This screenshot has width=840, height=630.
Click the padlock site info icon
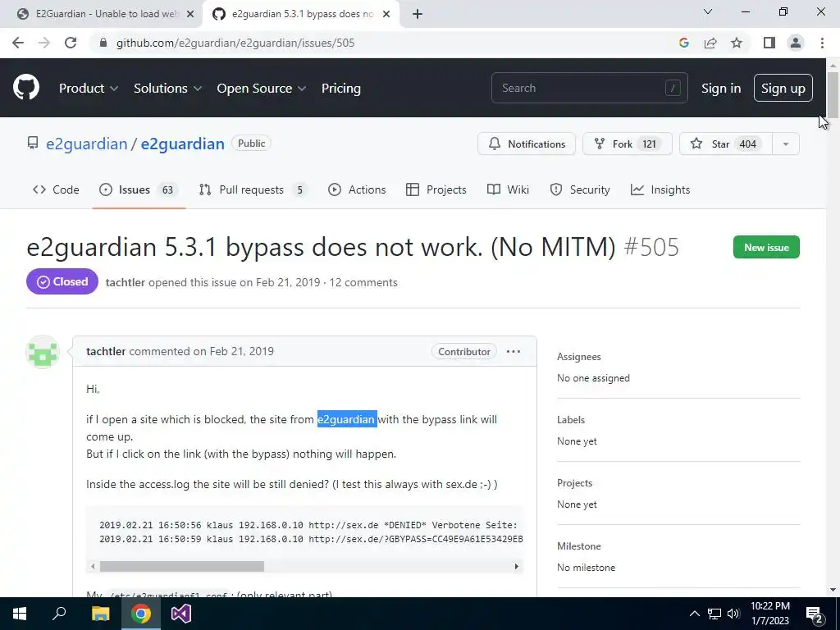103,43
